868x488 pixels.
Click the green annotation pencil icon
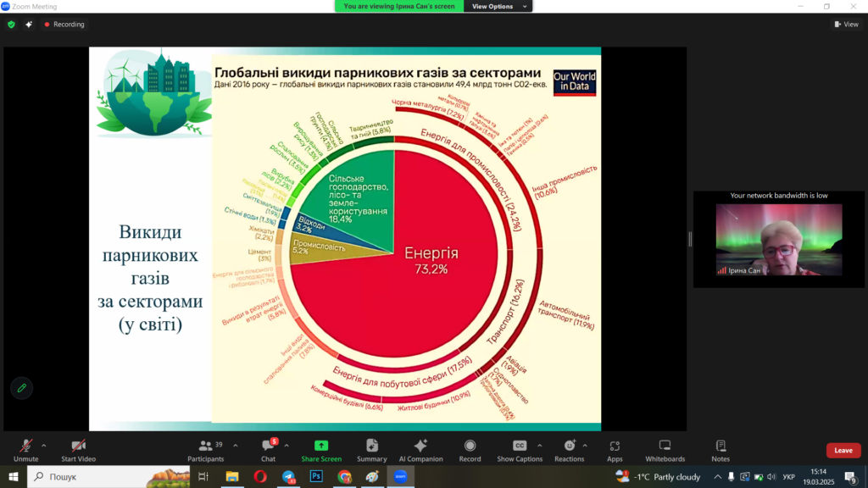coord(21,387)
